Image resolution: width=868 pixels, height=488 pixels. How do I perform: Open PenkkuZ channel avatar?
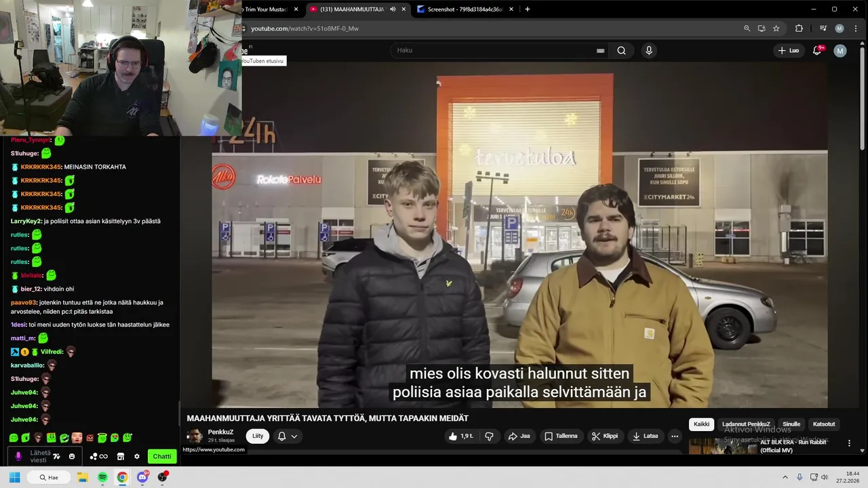click(195, 436)
